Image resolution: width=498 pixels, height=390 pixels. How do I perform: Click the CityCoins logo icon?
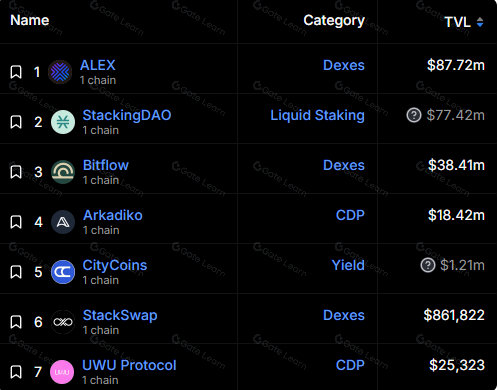(63, 272)
